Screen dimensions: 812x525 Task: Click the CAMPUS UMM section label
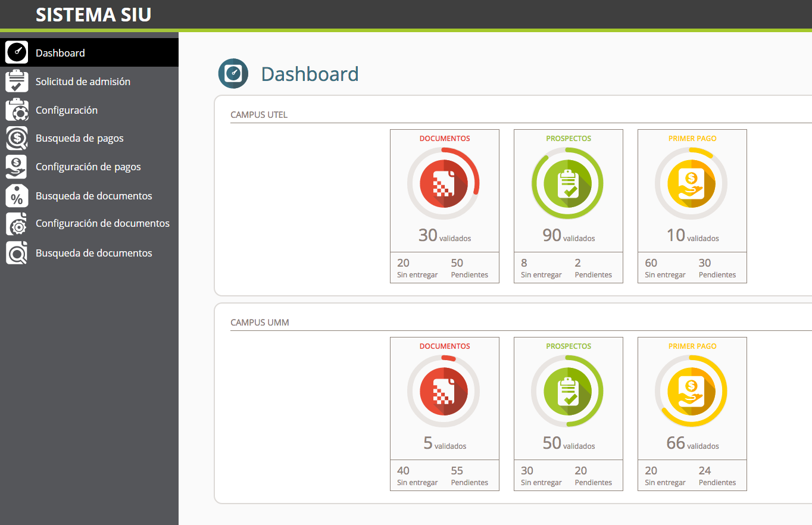coord(260,323)
